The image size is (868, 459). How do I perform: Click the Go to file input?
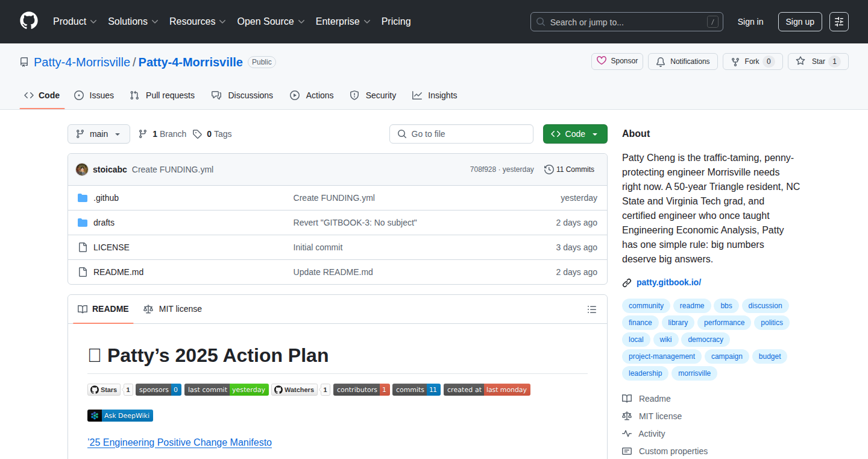(461, 134)
